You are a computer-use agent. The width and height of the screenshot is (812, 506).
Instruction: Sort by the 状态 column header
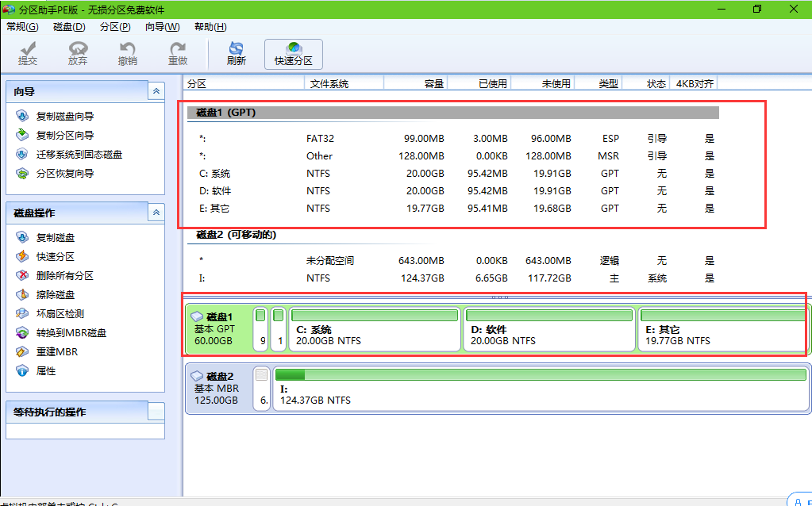[x=646, y=83]
